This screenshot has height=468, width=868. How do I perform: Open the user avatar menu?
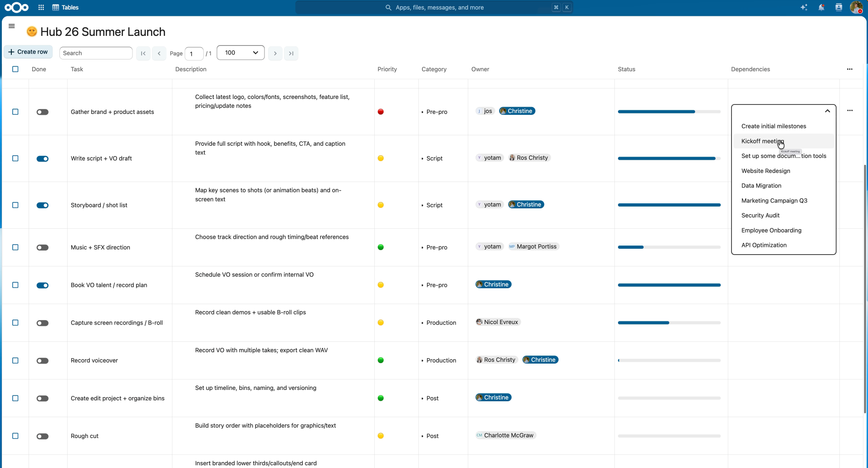click(856, 7)
